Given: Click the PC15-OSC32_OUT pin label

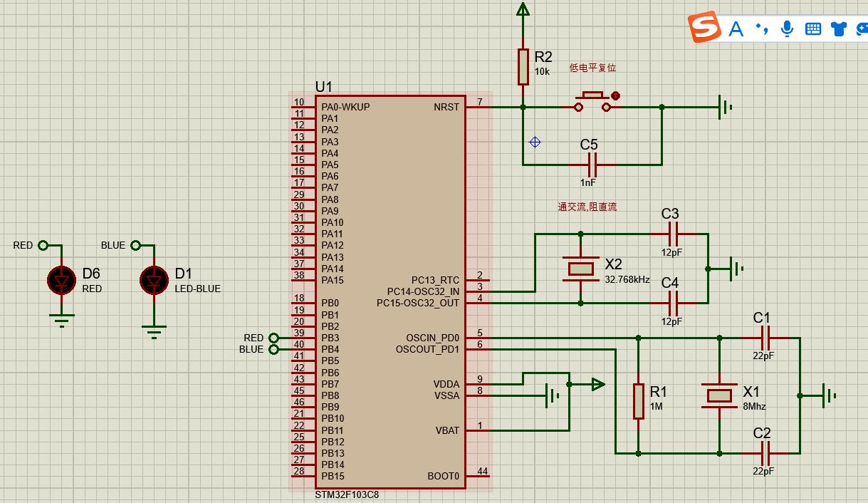Looking at the screenshot, I should tap(418, 304).
